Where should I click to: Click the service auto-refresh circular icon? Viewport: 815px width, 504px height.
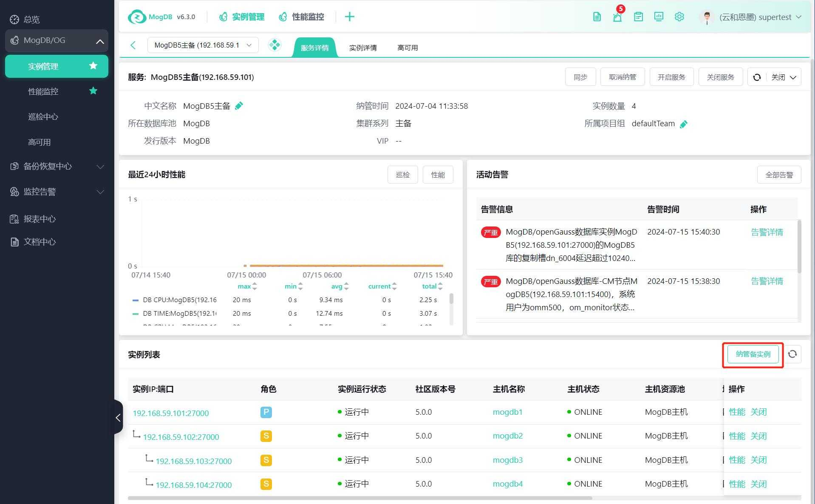pyautogui.click(x=757, y=77)
